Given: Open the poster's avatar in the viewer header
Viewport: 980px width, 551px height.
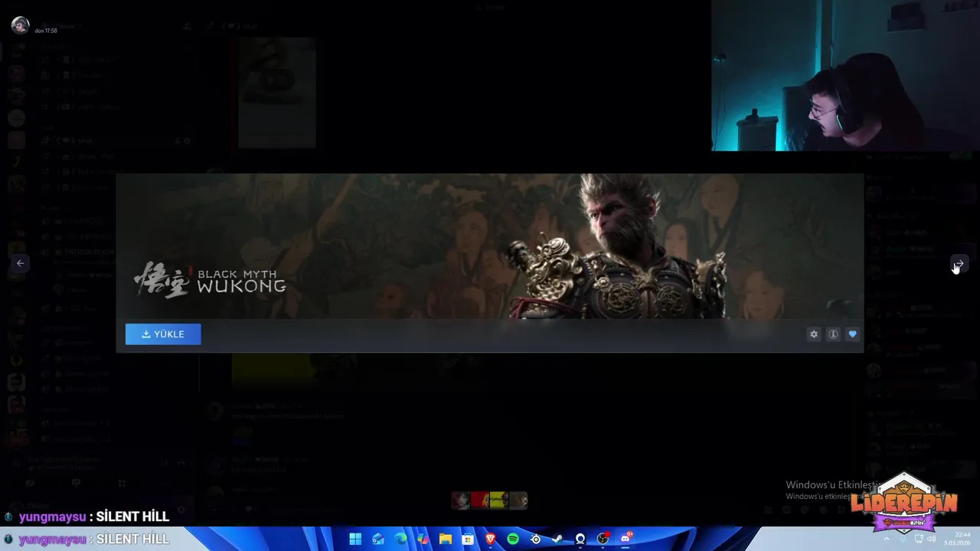Looking at the screenshot, I should (x=21, y=25).
